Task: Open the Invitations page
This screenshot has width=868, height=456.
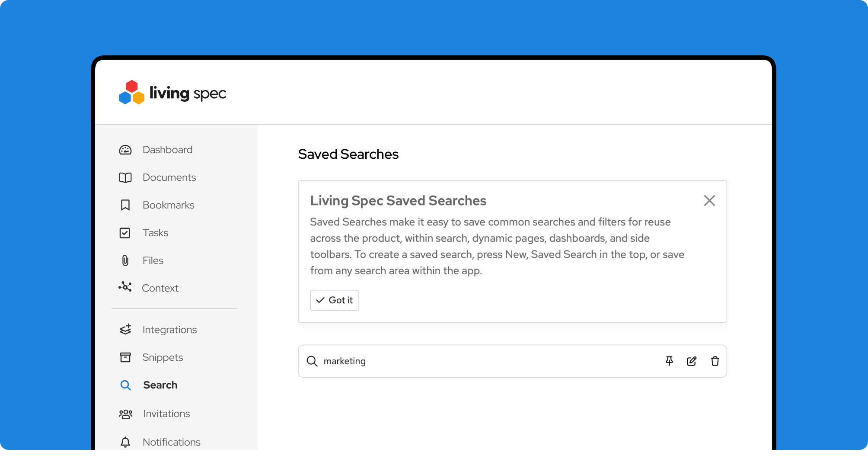Action: coord(166,414)
